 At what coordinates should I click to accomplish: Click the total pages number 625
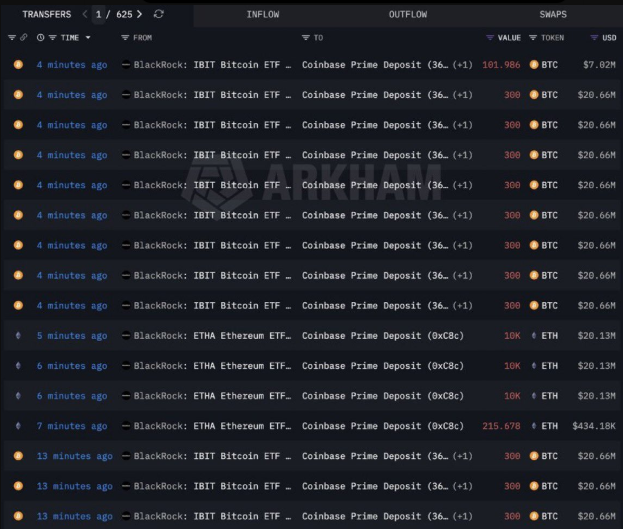pos(124,15)
